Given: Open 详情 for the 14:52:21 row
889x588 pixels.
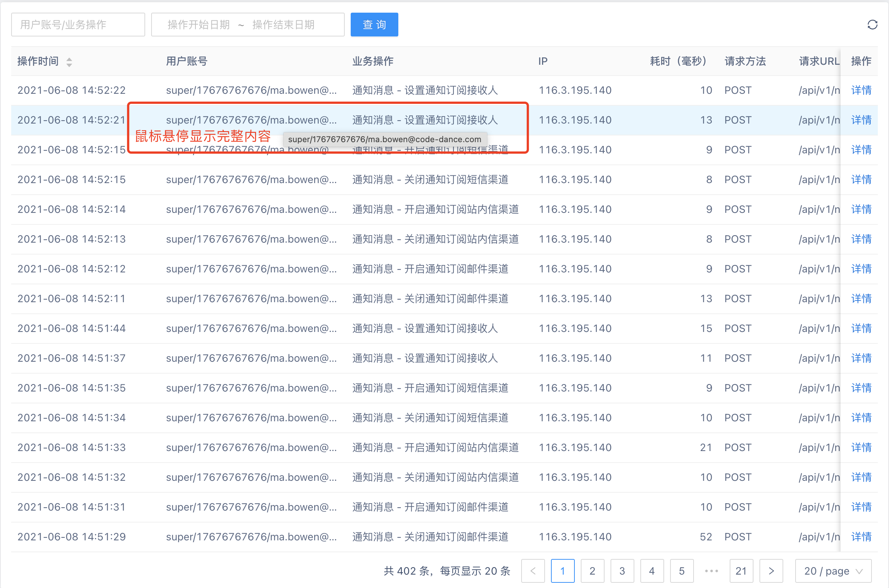Looking at the screenshot, I should (861, 120).
